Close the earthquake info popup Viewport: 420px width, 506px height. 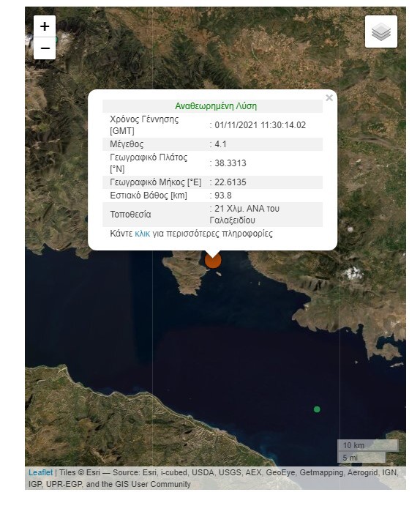tap(329, 98)
